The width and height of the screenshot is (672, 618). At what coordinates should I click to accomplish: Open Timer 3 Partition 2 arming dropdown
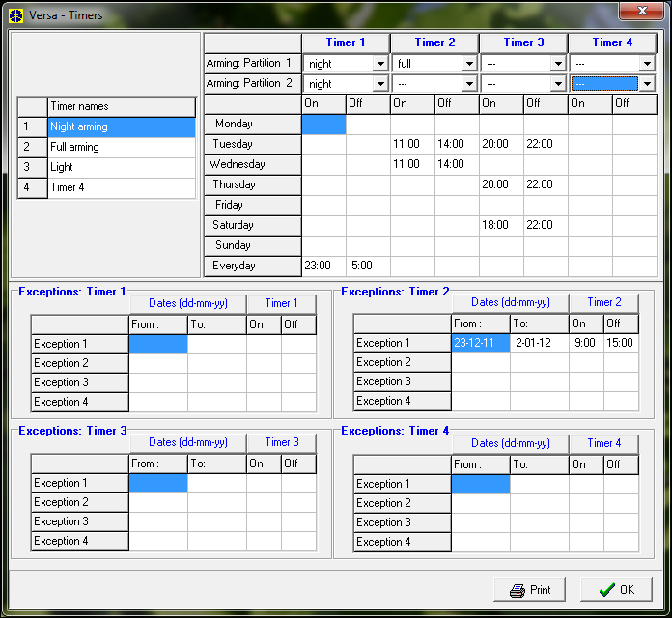[558, 84]
